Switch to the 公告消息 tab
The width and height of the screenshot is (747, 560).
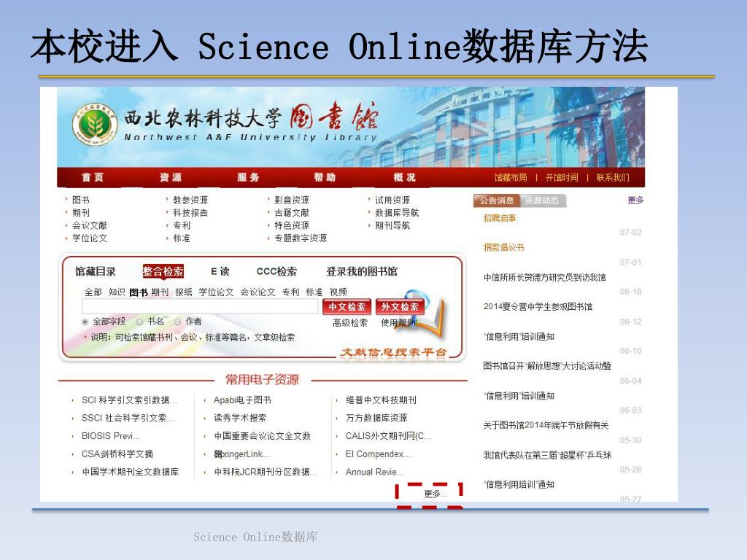tap(496, 201)
